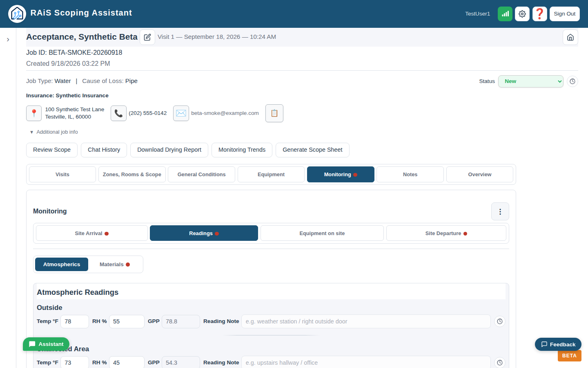Open the Feedback button
This screenshot has width=588, height=368.
click(558, 345)
